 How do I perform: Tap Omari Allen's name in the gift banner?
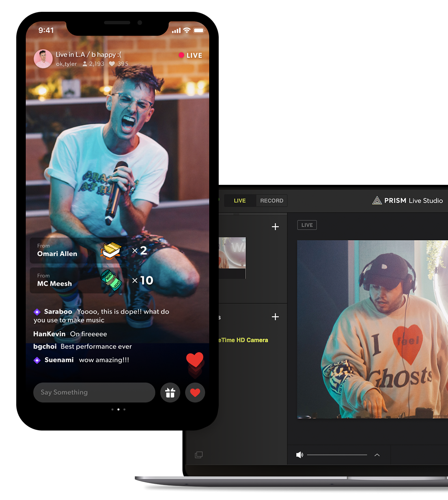(x=57, y=254)
